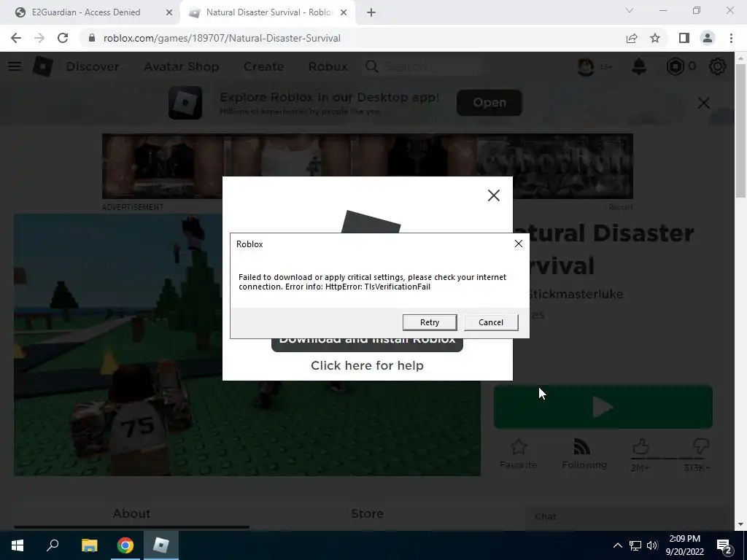Viewport: 747px width, 560px height.
Task: Open Roblox Desktop app button
Action: (x=489, y=102)
